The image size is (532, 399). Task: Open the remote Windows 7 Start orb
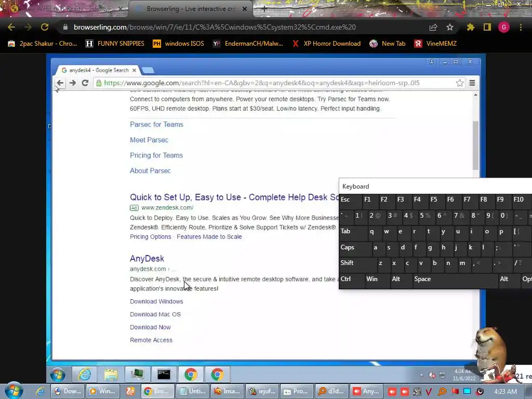pyautogui.click(x=58, y=375)
